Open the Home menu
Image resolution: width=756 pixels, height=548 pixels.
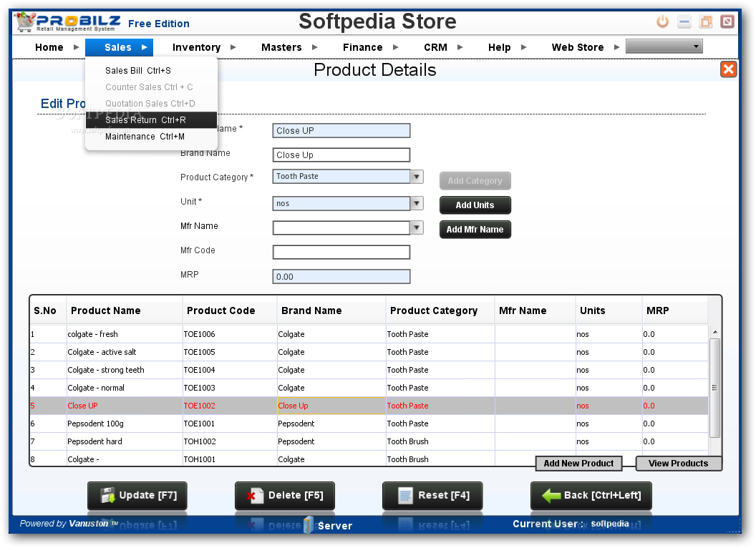click(49, 47)
